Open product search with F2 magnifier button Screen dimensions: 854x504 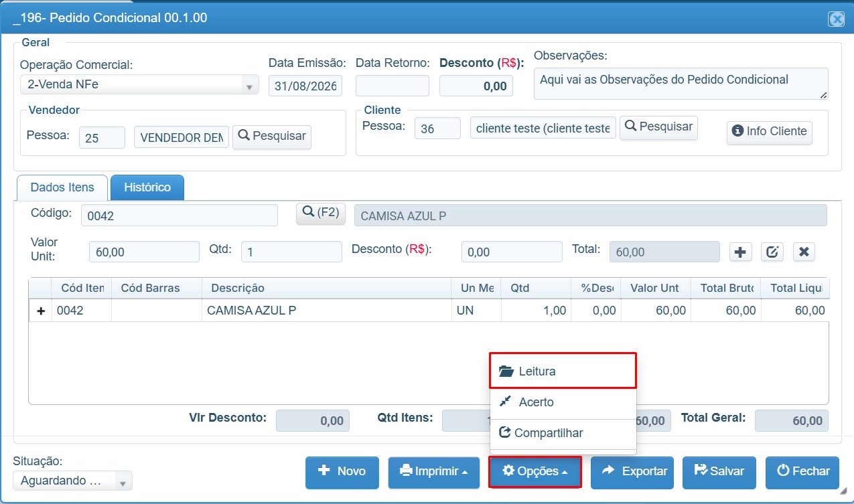click(321, 213)
